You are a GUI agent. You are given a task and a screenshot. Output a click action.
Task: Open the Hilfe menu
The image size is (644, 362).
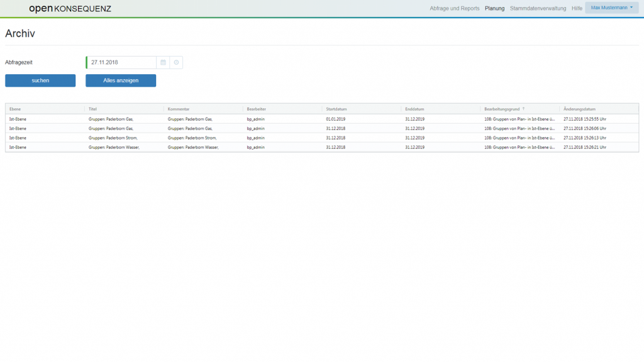click(x=577, y=9)
